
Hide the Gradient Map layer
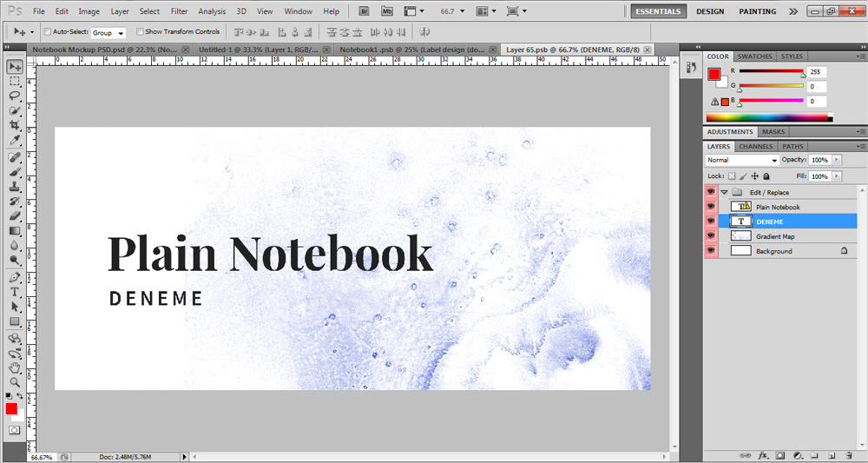click(x=711, y=236)
